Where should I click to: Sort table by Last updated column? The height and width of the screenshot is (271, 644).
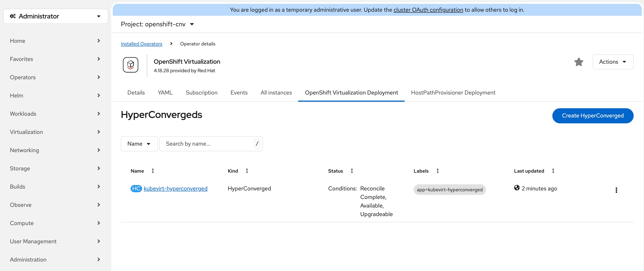click(553, 171)
